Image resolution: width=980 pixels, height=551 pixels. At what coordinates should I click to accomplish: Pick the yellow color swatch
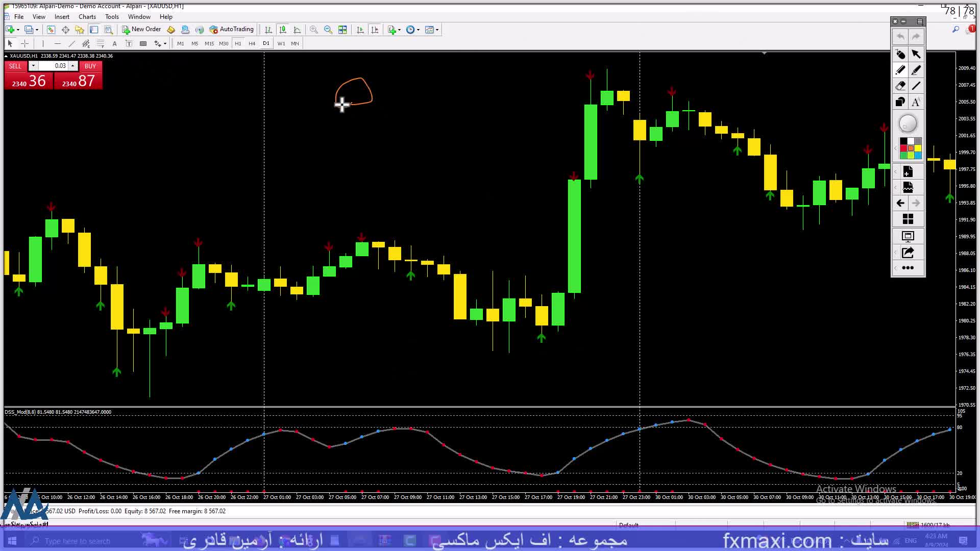tap(918, 148)
